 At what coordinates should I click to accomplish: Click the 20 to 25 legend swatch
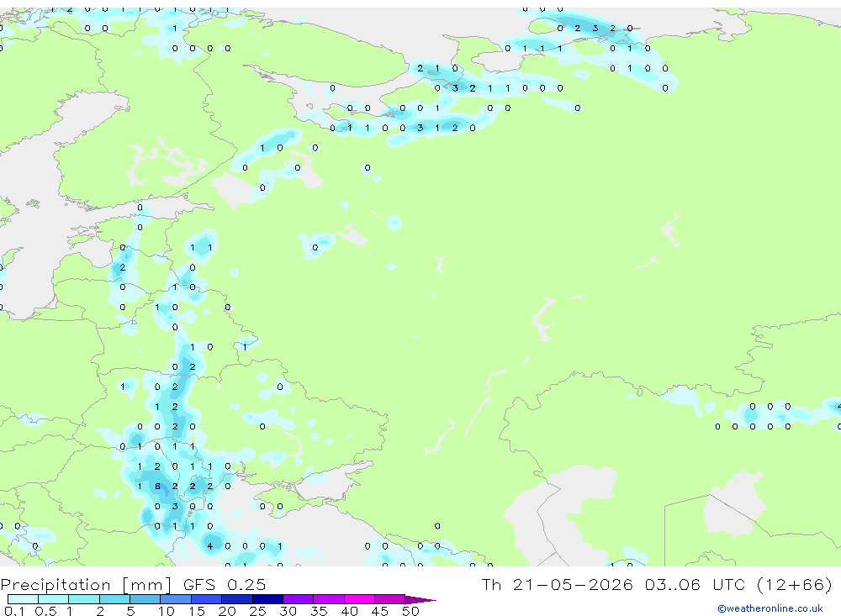[x=236, y=599]
